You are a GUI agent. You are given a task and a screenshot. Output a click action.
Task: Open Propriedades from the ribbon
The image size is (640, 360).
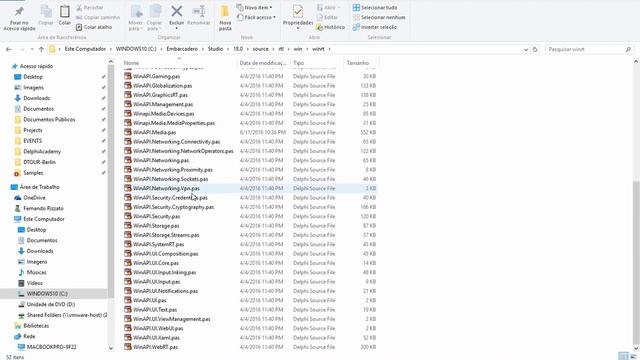[x=298, y=16]
